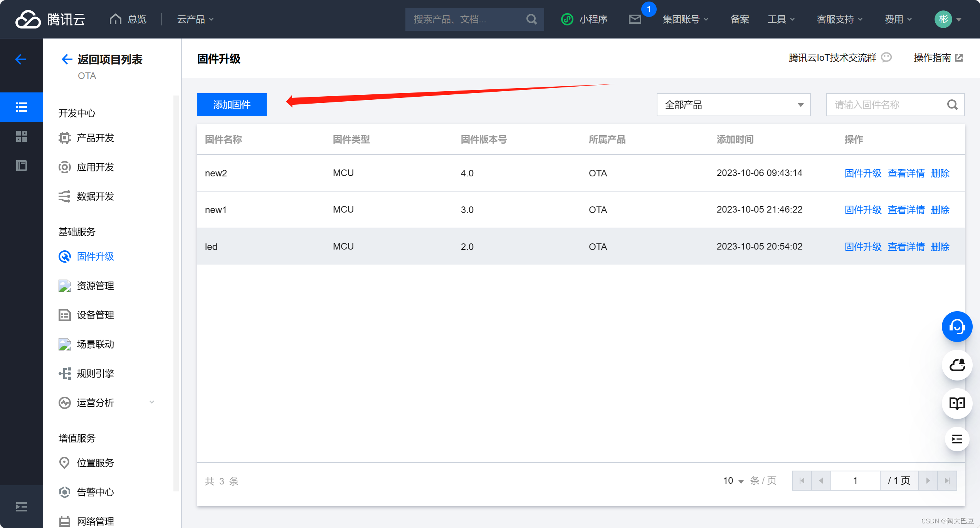Screen dimensions: 980x528
Task: Click 查看详情 for firmware new2
Action: (906, 173)
